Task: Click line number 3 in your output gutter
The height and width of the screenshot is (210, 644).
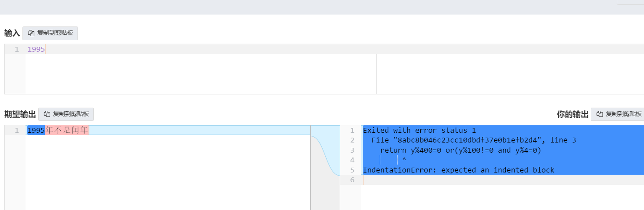Action: (x=352, y=150)
